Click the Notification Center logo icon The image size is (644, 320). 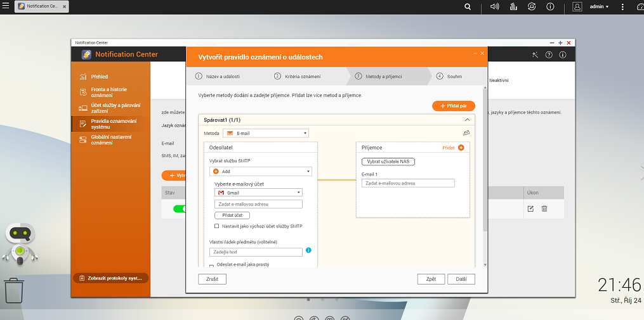coord(86,54)
